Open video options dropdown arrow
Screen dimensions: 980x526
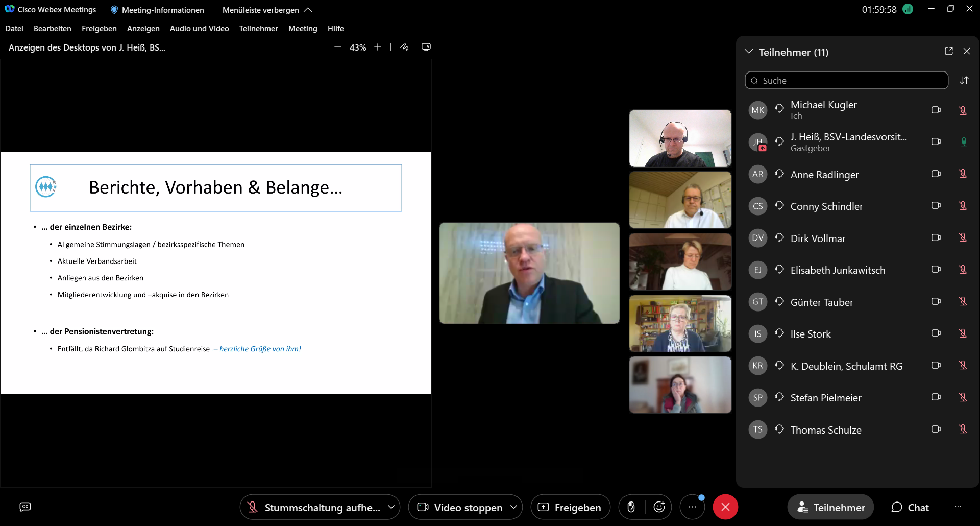514,507
